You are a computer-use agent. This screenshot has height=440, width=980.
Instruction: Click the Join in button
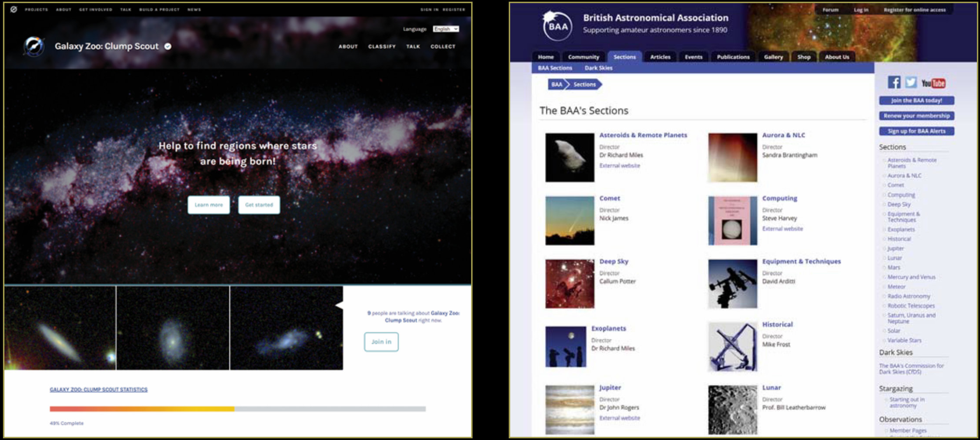[x=381, y=342]
